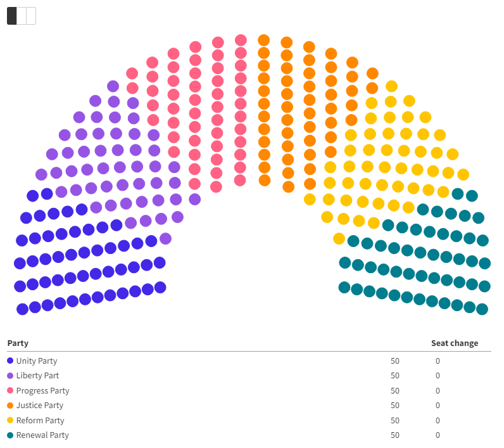Select the dark first segment of the view toggle
This screenshot has width=504, height=448.
[12, 16]
